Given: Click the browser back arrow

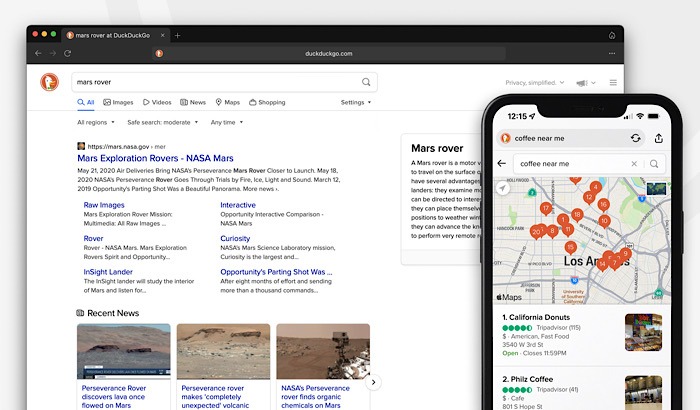Looking at the screenshot, I should pos(38,53).
